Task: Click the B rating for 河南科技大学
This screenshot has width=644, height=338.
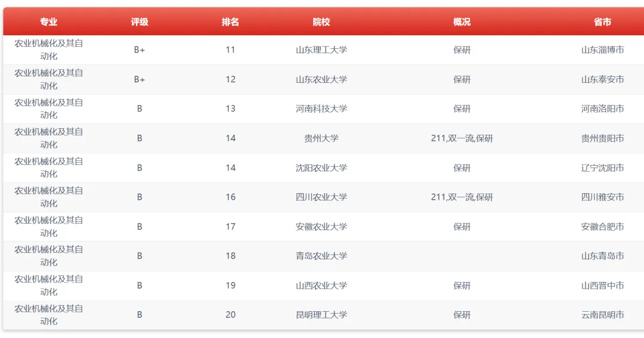Action: [139, 108]
